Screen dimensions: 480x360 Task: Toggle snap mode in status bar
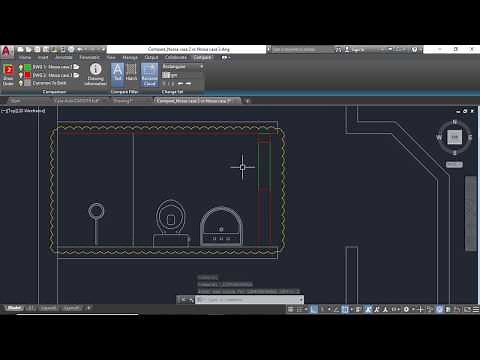299,309
